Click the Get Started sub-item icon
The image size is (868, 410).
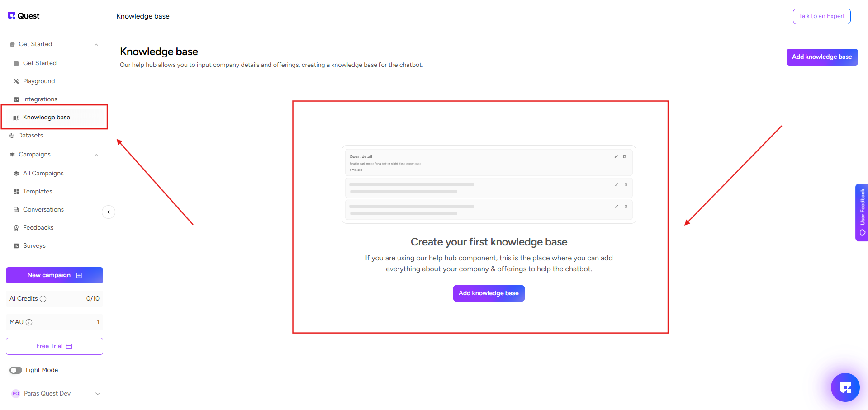16,63
